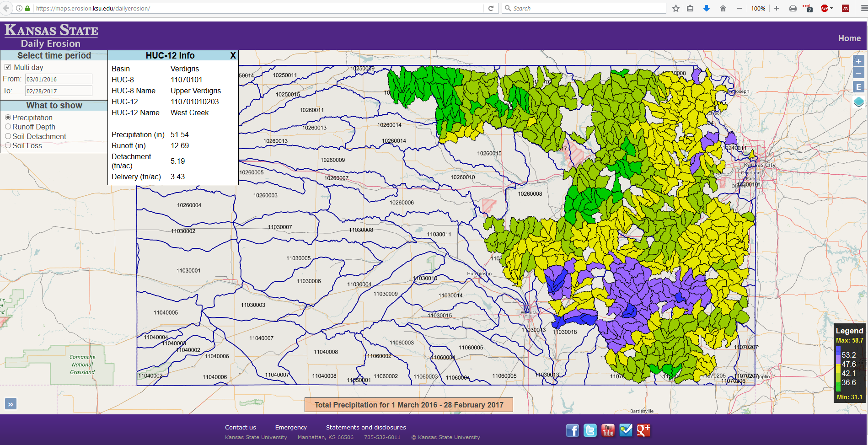Screen dimensions: 868x445
Task: Open the browser hamburger menu
Action: 864,8
